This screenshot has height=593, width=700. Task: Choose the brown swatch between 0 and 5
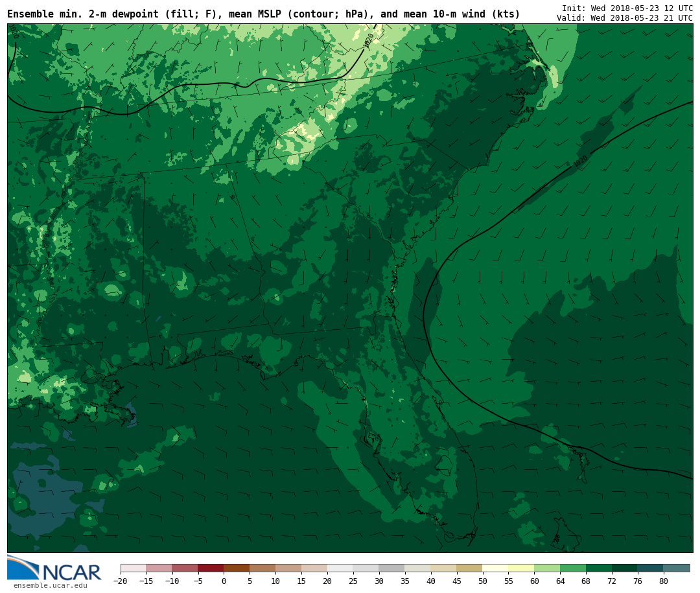(237, 568)
